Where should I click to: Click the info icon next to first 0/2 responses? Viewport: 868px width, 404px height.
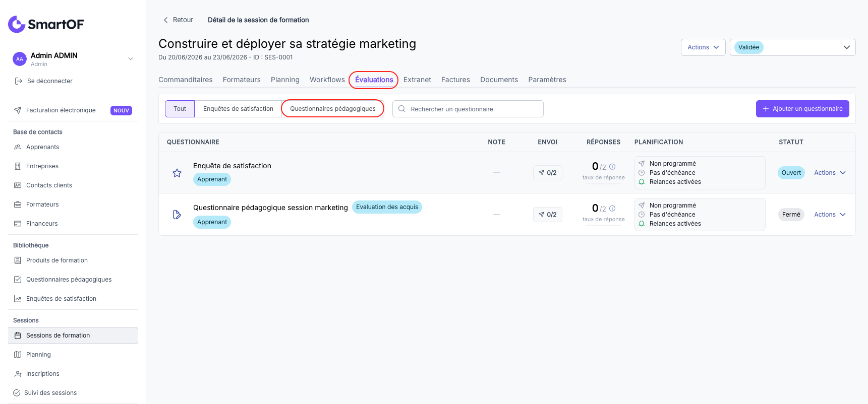[612, 167]
